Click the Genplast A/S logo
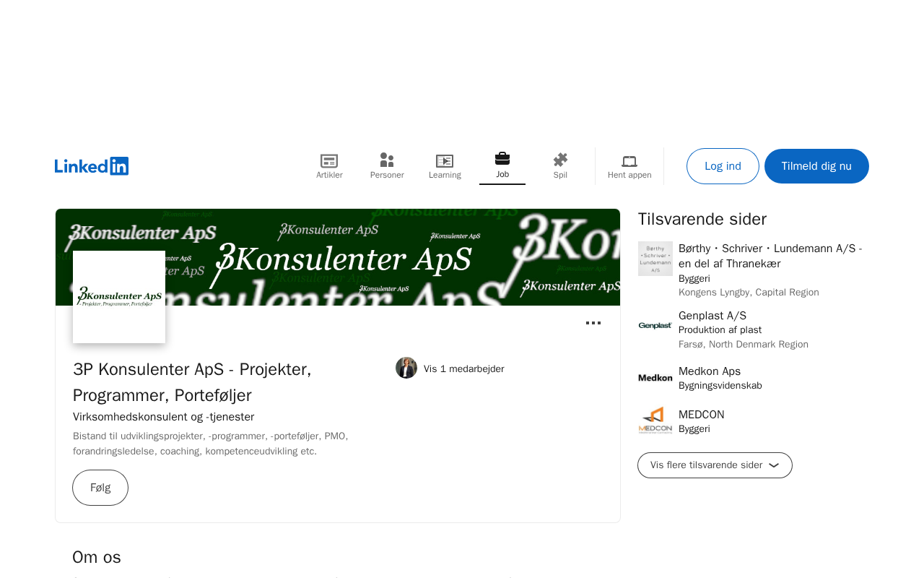This screenshot has height=578, width=924. tap(655, 326)
